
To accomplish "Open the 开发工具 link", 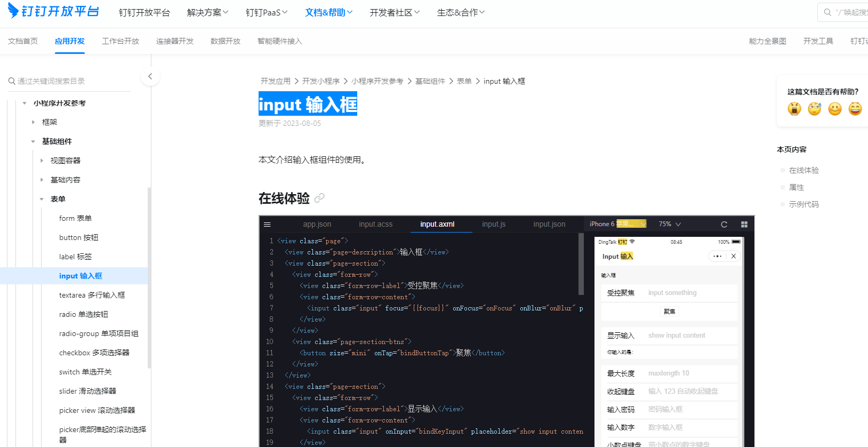I will pyautogui.click(x=818, y=41).
